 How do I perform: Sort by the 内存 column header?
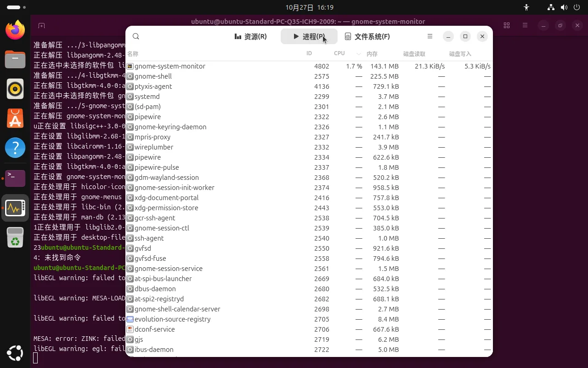click(383, 54)
